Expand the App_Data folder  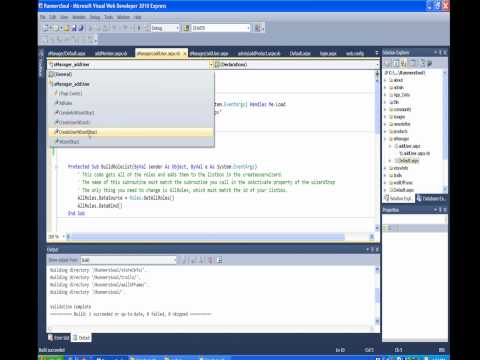385,95
